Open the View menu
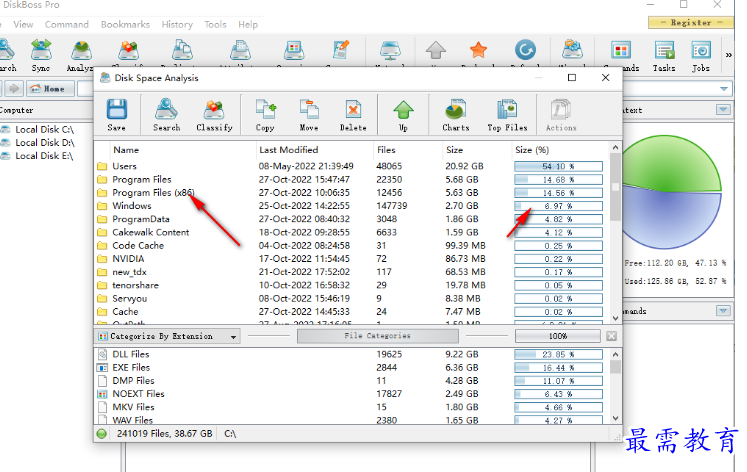The image size is (747, 472). point(23,24)
